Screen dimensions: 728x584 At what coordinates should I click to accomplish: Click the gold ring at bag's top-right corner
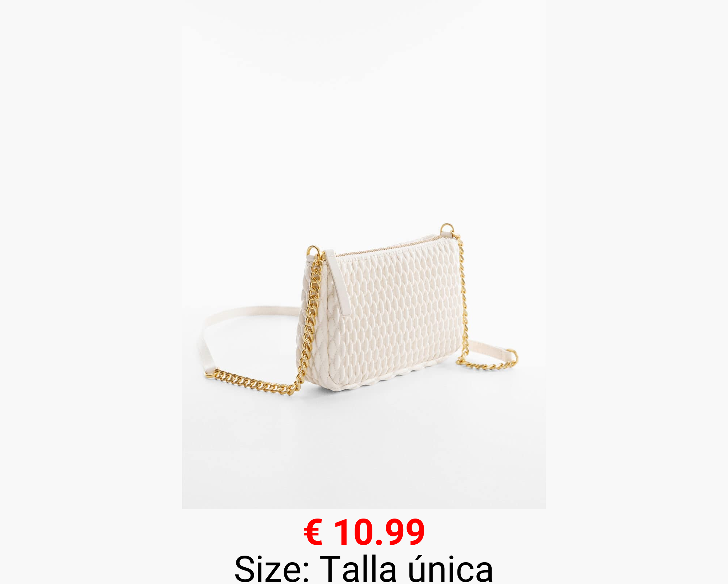click(447, 229)
